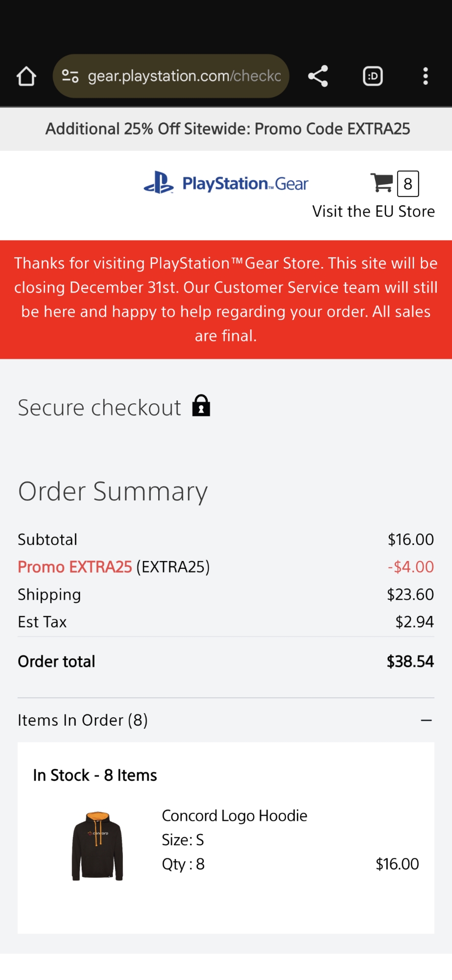Tap the Order total amount $38.54
452x980 pixels.
[410, 661]
